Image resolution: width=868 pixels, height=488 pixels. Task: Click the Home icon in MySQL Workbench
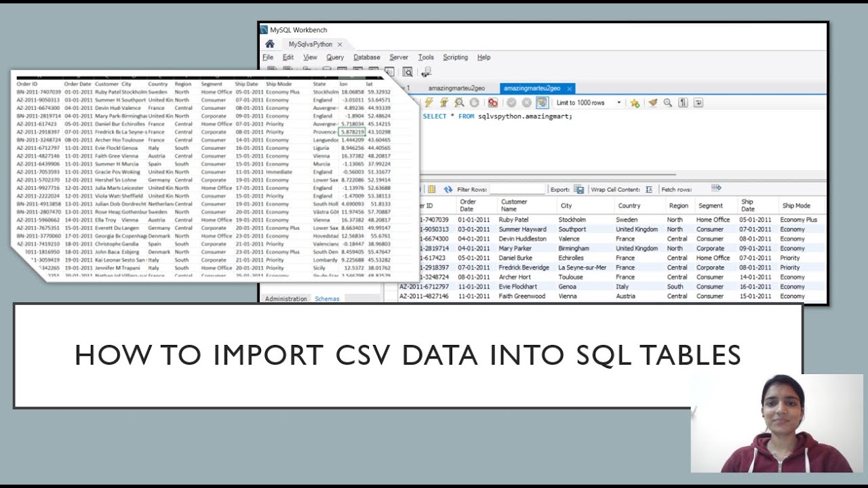(270, 44)
